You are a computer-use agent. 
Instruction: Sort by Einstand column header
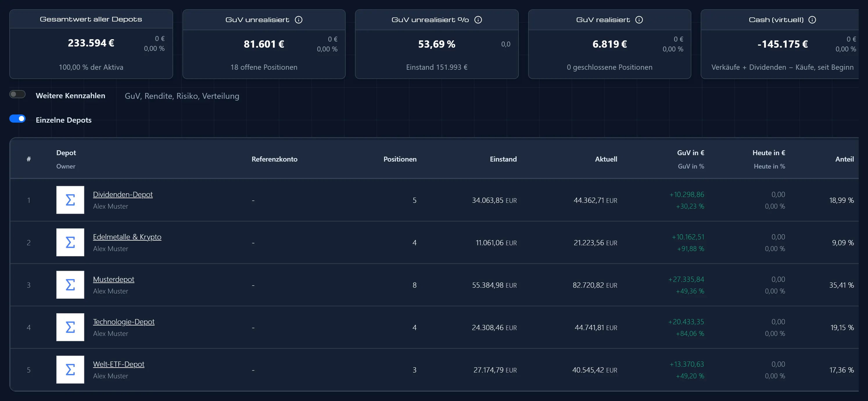point(503,160)
